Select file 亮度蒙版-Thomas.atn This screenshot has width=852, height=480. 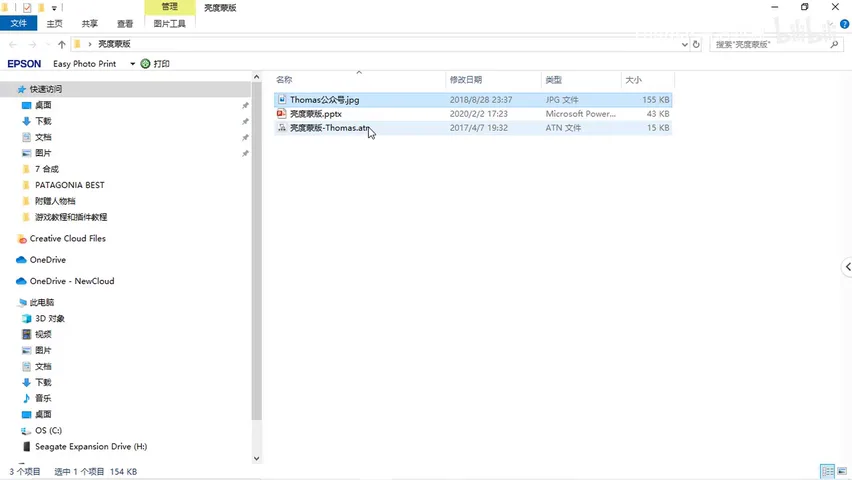tap(330, 128)
